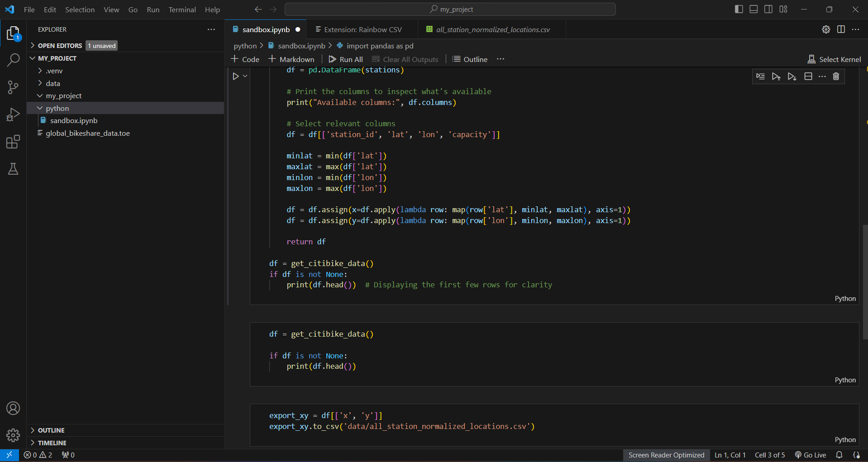Click Select Kernel
The width and height of the screenshot is (868, 462).
coord(835,59)
